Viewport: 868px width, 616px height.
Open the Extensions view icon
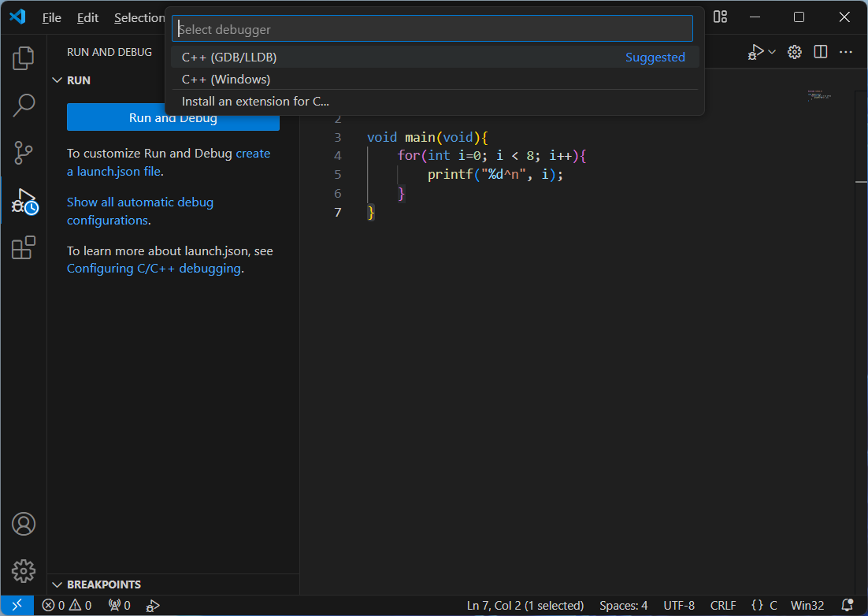24,248
